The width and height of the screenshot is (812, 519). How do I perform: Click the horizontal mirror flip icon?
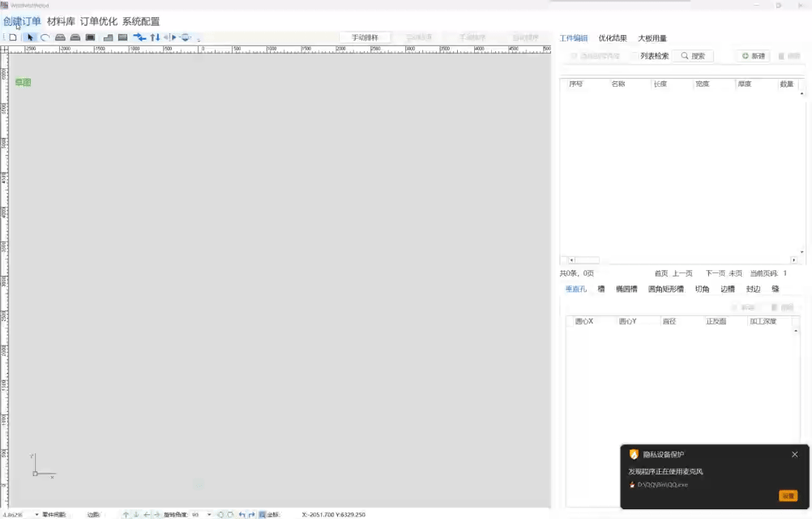[x=169, y=37]
